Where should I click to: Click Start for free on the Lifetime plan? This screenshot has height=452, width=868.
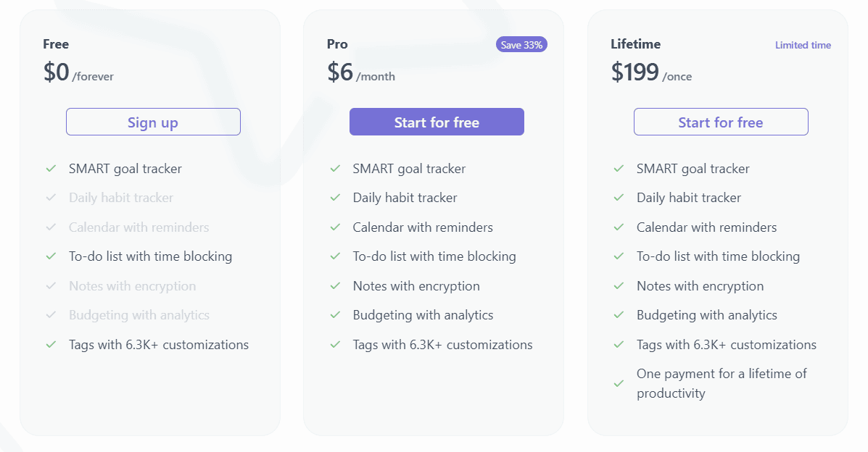pyautogui.click(x=721, y=122)
